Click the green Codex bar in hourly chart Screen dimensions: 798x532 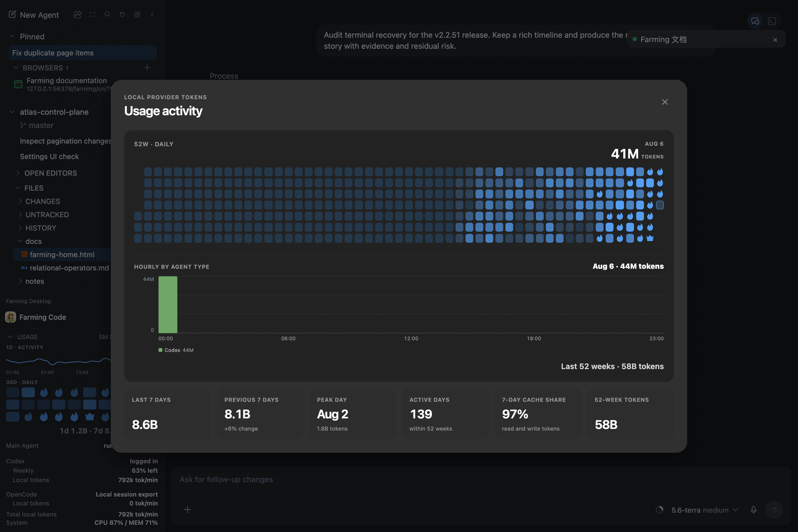pyautogui.click(x=168, y=304)
